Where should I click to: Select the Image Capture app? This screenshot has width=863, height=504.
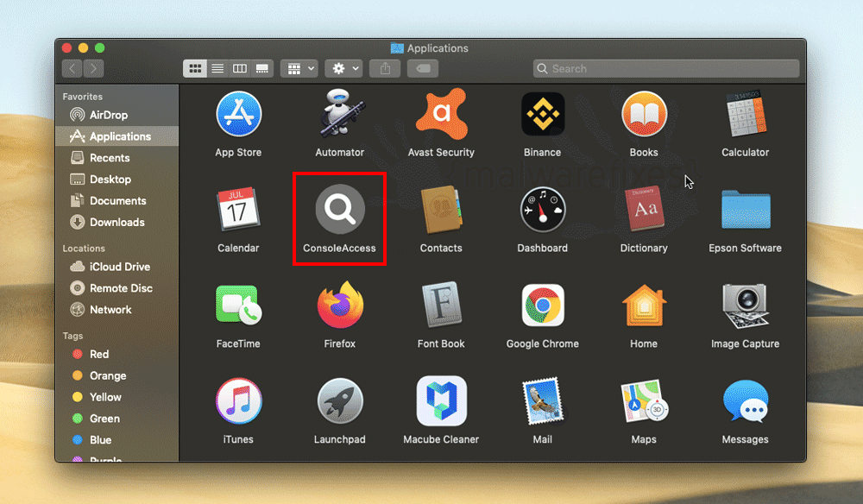tap(746, 306)
